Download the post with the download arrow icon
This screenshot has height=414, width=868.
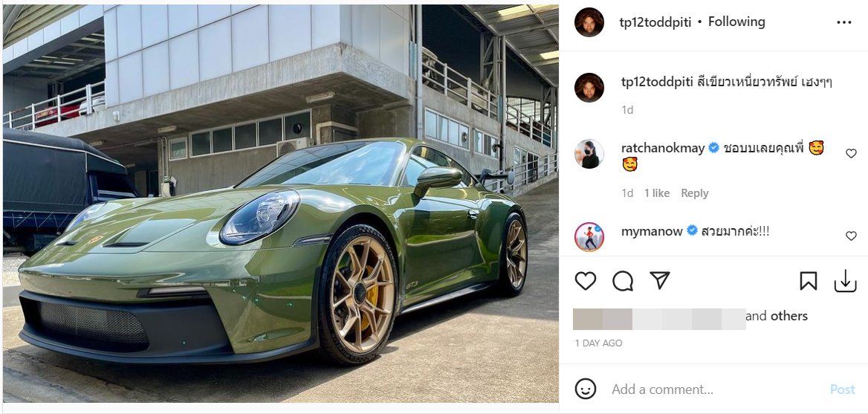(845, 281)
